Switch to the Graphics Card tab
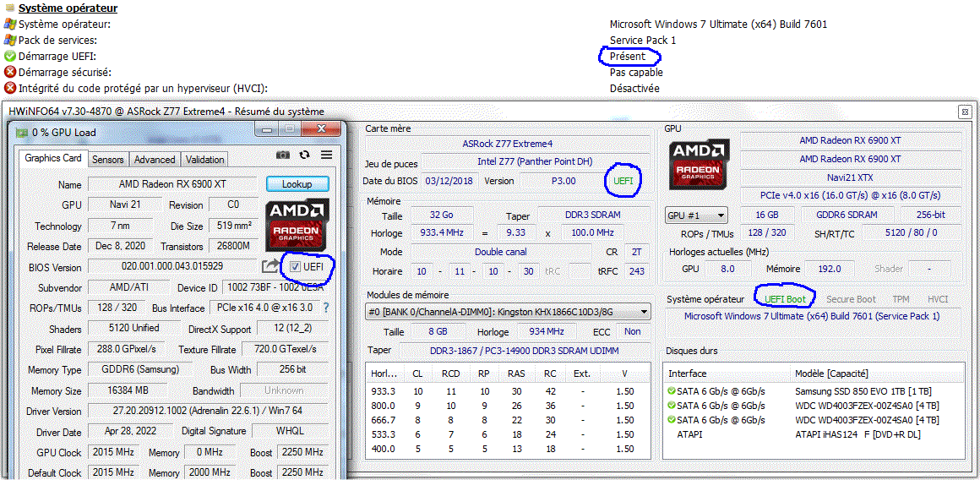 pyautogui.click(x=53, y=159)
